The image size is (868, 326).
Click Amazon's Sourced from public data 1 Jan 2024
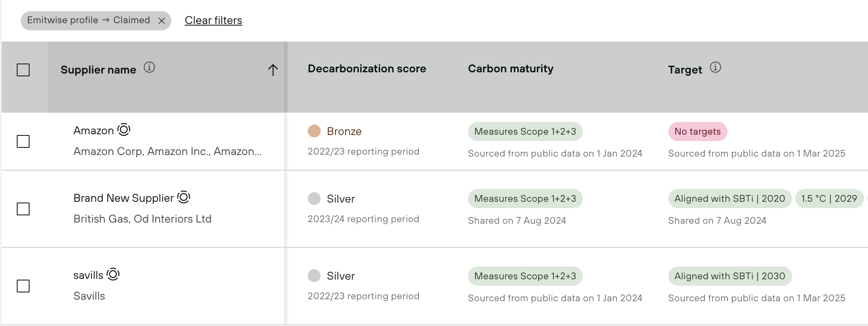tap(555, 153)
